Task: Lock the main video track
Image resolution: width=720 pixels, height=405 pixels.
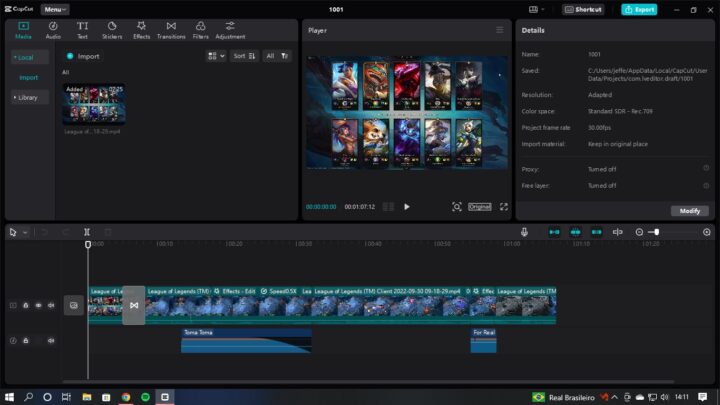Action: pyautogui.click(x=25, y=305)
